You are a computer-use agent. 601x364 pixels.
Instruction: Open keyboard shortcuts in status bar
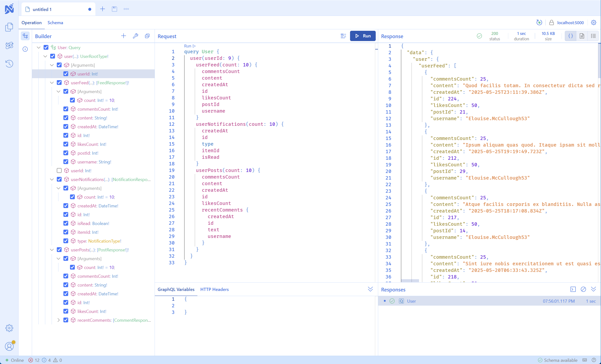pos(585,360)
